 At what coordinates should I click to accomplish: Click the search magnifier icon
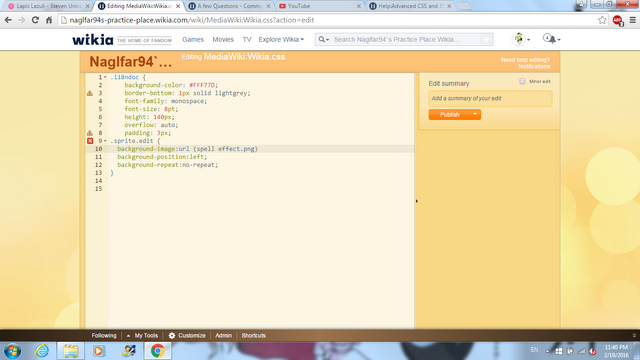[322, 40]
